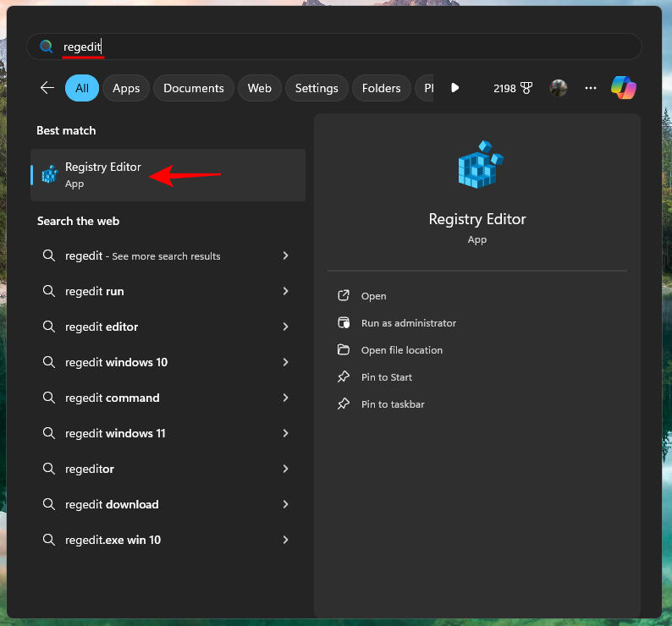This screenshot has width=672, height=626.
Task: Open web suggestion 'regedit windows 11'
Action: pos(168,434)
